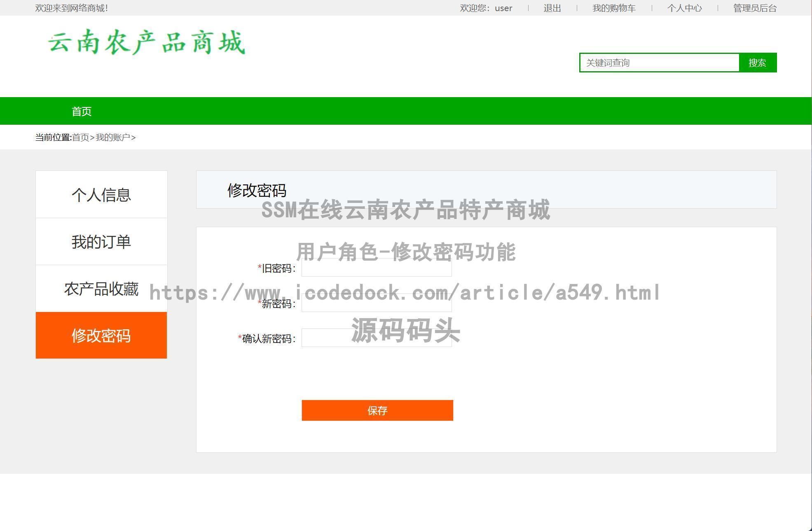This screenshot has height=531, width=812.
Task: Go to 个人中心 in top bar
Action: (684, 8)
